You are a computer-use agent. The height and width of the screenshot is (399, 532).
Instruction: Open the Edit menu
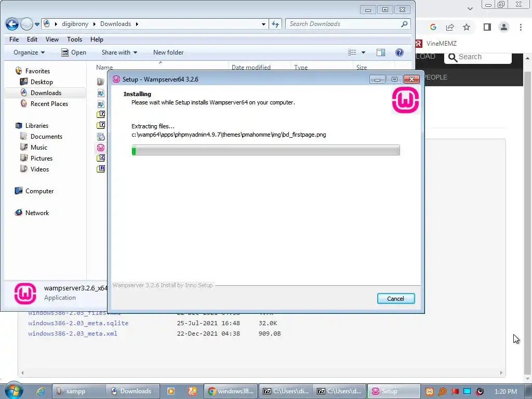tap(32, 39)
